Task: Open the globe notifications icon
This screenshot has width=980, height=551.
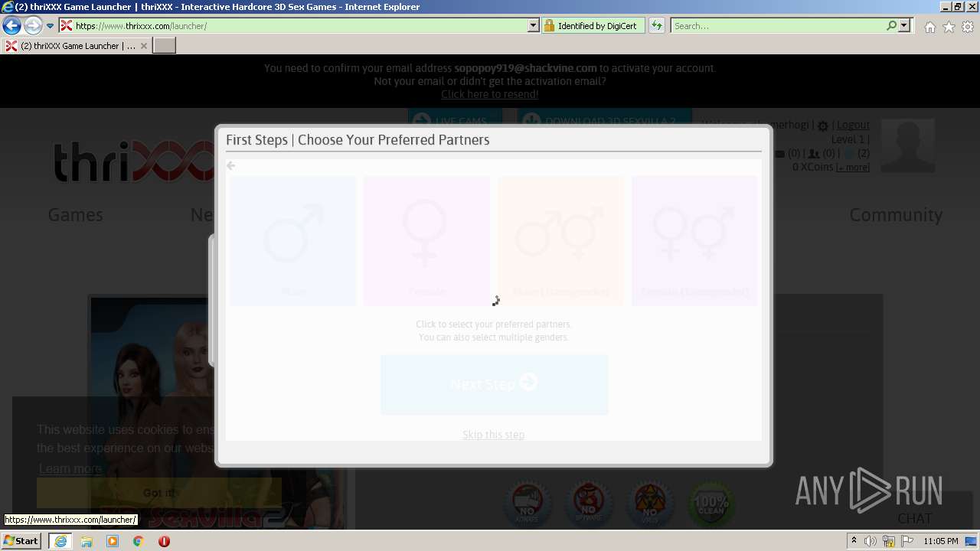Action: (x=849, y=154)
